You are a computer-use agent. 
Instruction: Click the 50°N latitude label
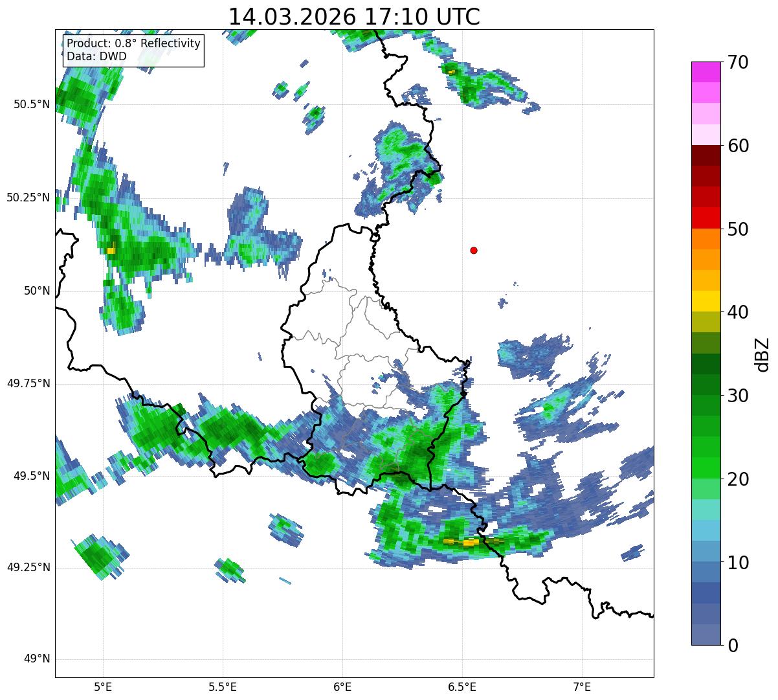click(x=37, y=291)
